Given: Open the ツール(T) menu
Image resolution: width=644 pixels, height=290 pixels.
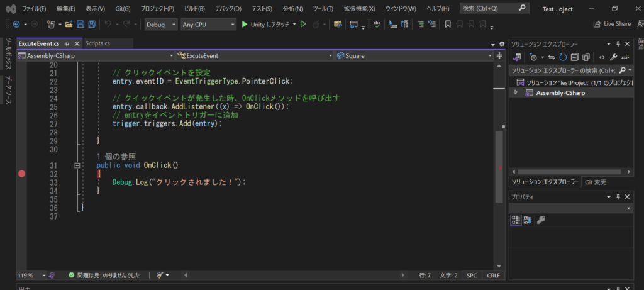Looking at the screenshot, I should 323,9.
